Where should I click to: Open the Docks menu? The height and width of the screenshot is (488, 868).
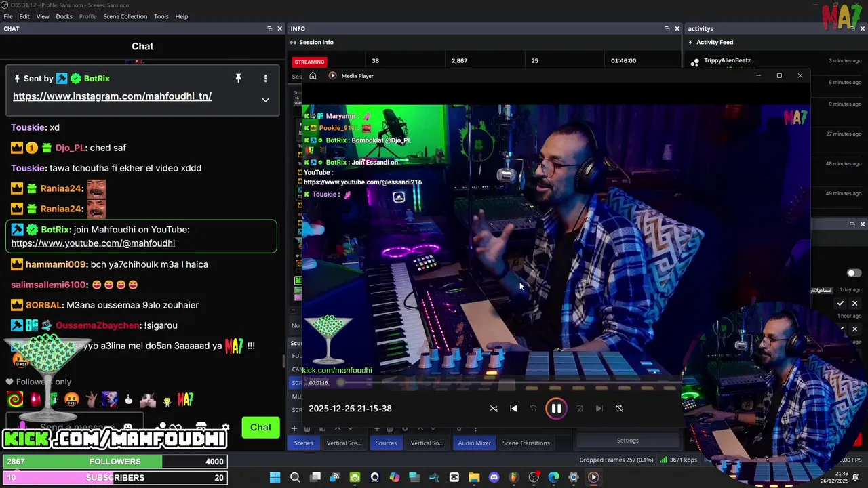64,16
